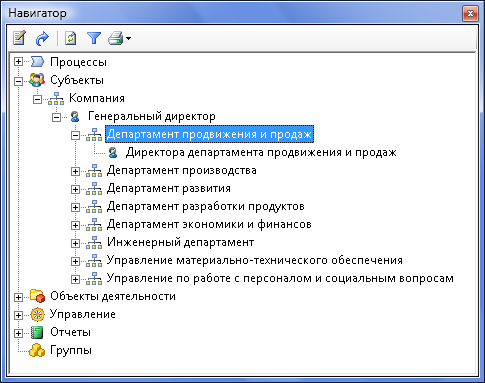
Task: Expand the Процессы node
Action: pyautogui.click(x=19, y=62)
